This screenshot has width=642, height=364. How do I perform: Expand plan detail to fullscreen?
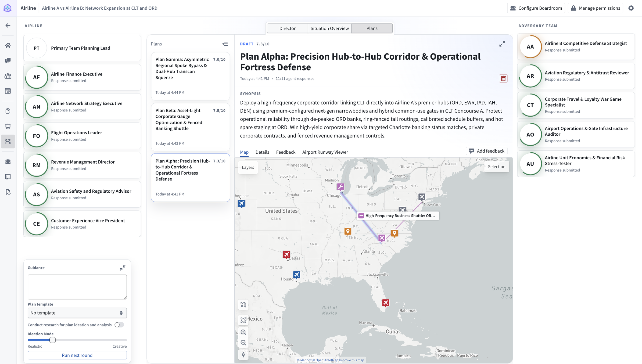502,44
